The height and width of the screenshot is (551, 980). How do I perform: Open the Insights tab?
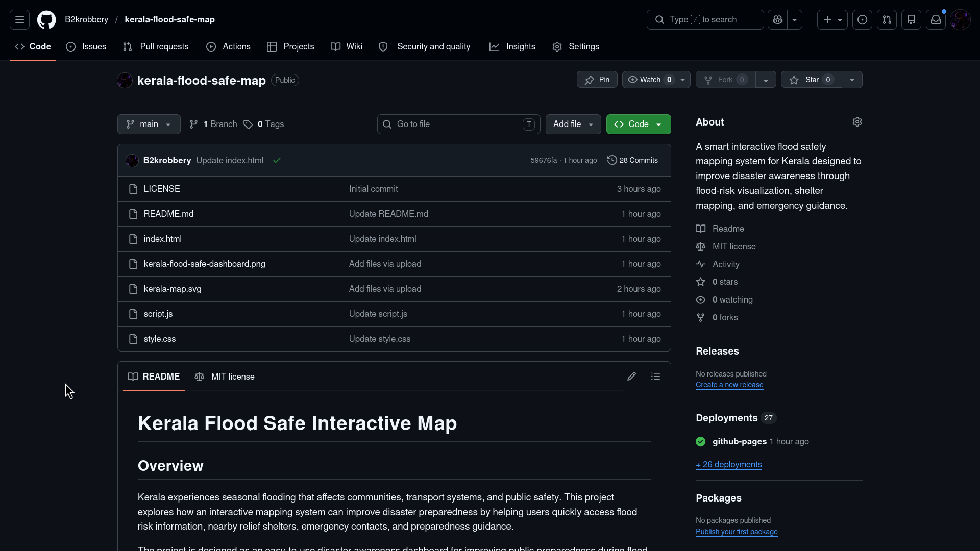[512, 46]
